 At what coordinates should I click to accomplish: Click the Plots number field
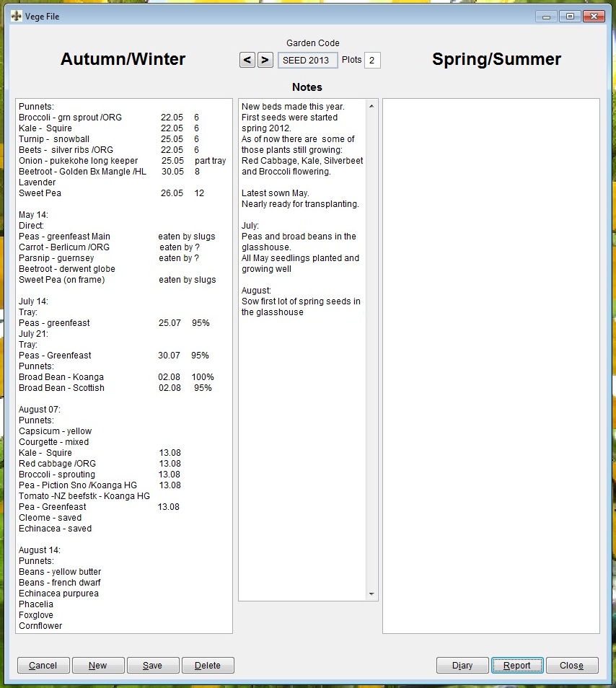372,60
